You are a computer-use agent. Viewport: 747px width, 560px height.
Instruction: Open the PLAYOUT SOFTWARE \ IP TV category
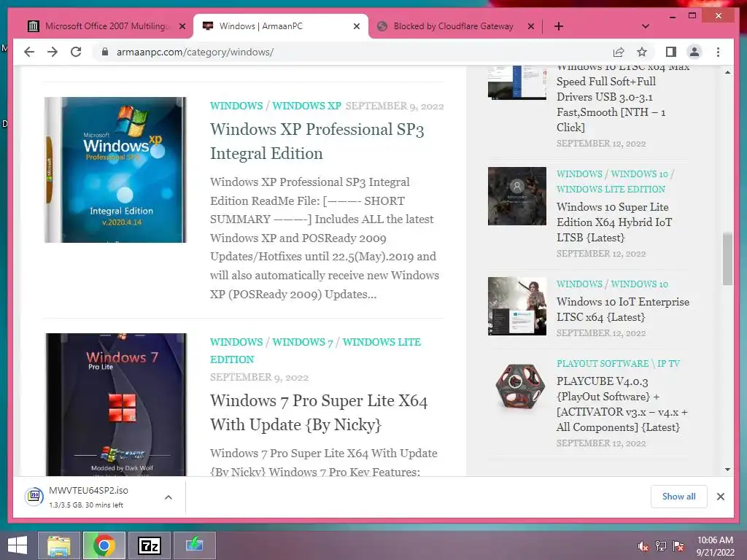pyautogui.click(x=619, y=363)
